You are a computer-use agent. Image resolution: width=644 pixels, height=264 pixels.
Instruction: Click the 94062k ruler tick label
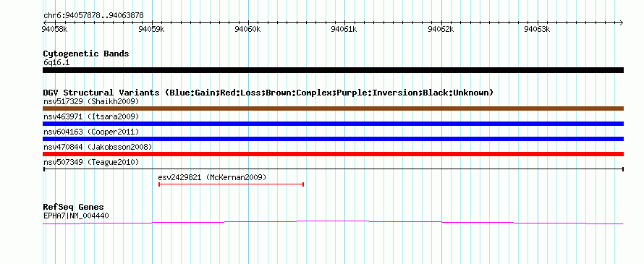point(441,29)
